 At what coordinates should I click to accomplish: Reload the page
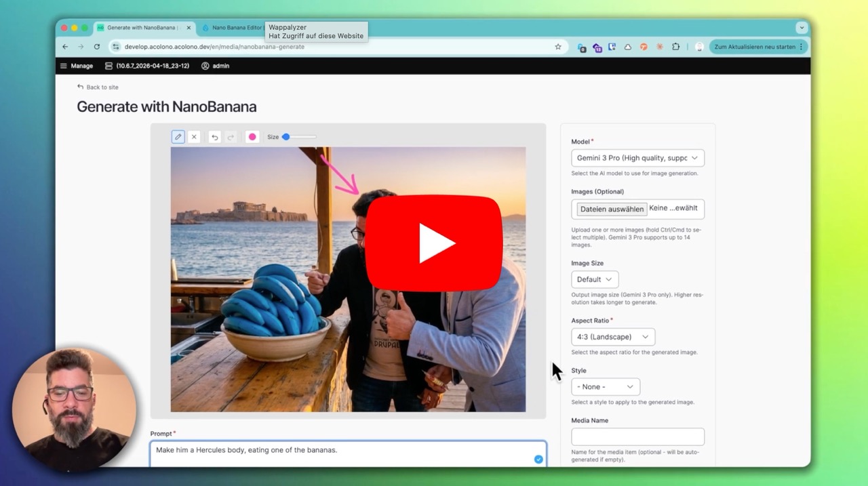point(97,47)
